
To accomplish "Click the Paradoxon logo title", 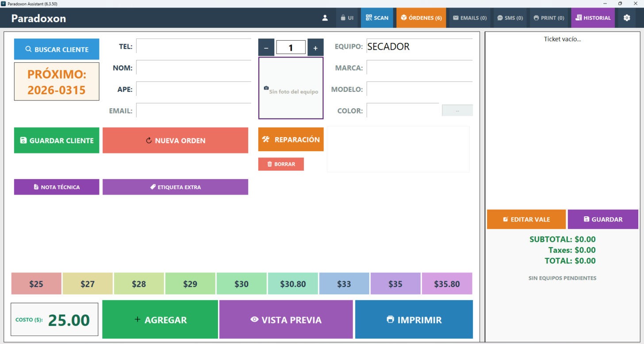I will click(38, 18).
